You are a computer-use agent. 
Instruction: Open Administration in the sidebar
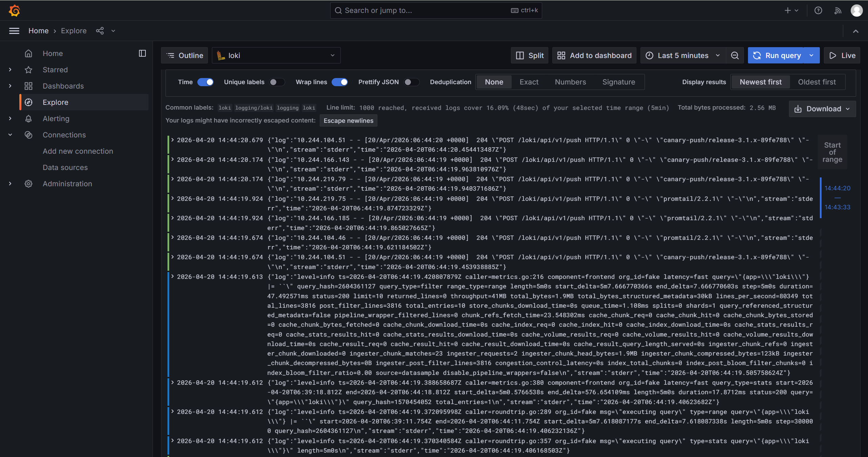(67, 184)
